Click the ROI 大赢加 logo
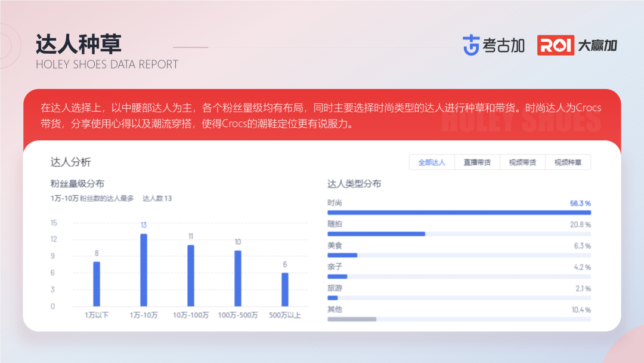 click(577, 45)
